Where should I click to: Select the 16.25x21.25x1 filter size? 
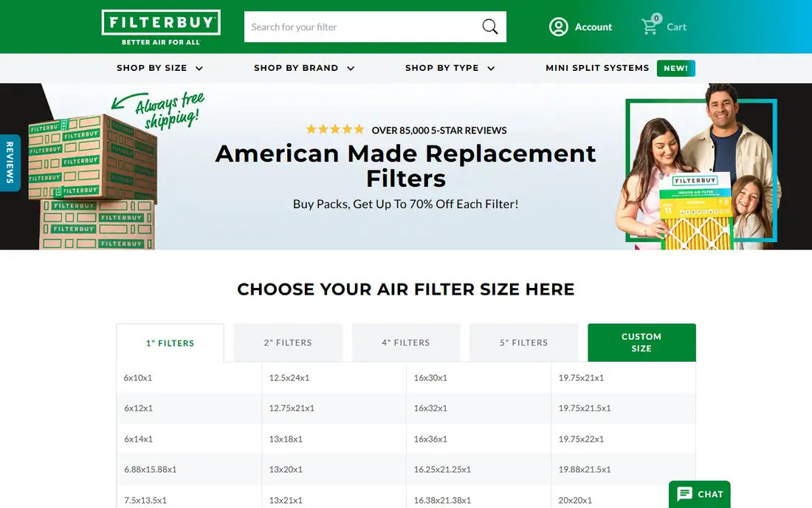tap(442, 469)
